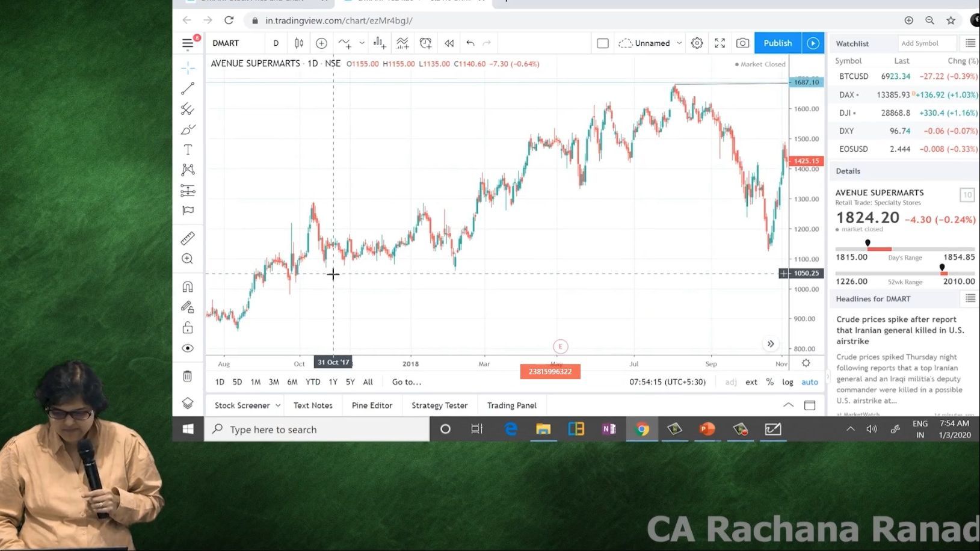Maximize the bottom panel
Viewport: 980px width, 551px height.
[810, 405]
